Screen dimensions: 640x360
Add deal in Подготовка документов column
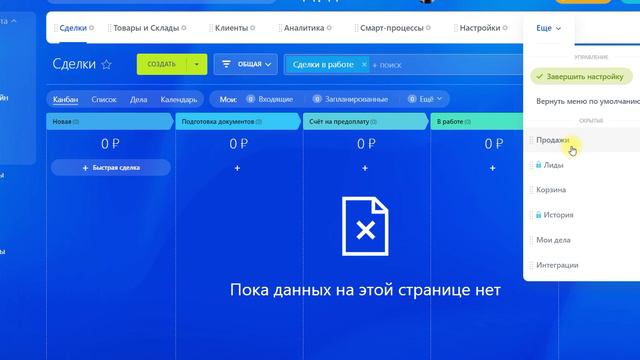pos(237,168)
